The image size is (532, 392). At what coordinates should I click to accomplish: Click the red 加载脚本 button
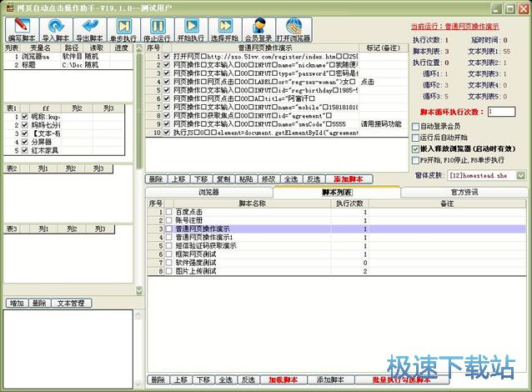283,379
